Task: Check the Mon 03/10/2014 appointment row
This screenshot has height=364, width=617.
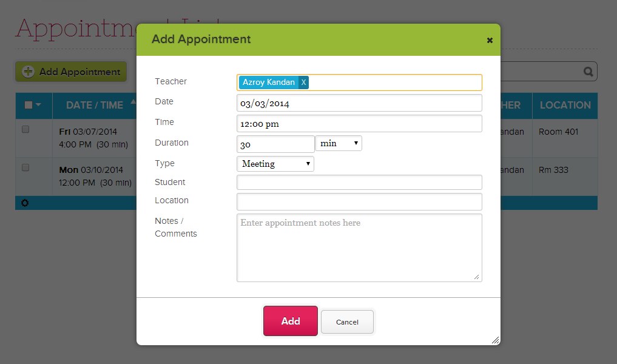Action: click(25, 167)
